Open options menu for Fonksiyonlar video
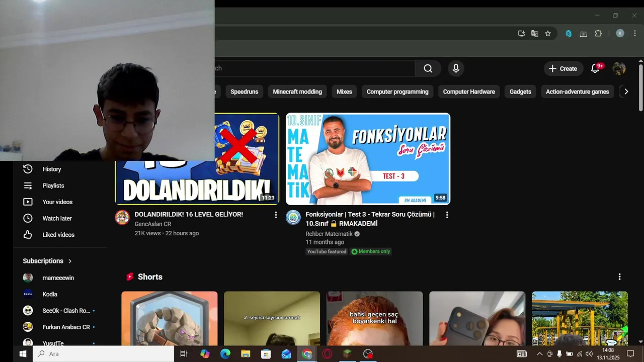 pos(447,215)
